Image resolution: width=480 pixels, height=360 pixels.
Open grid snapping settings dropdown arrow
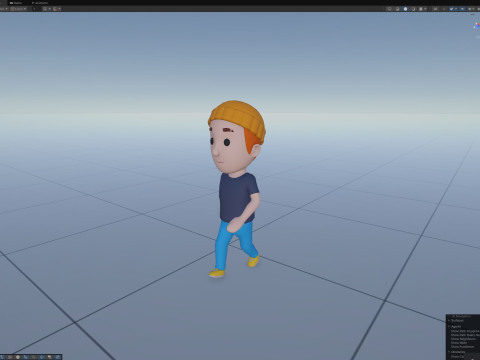pos(60,9)
